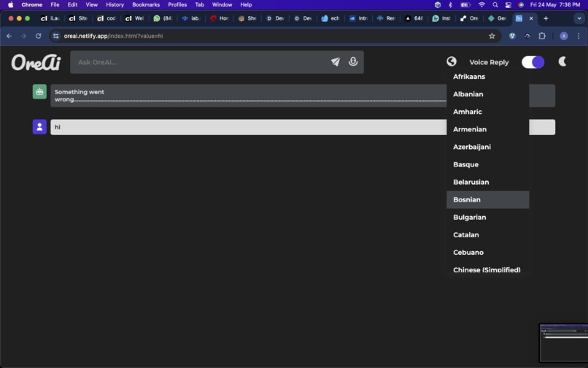
Task: Click the screenshot preview thumbnail
Action: pos(564,342)
